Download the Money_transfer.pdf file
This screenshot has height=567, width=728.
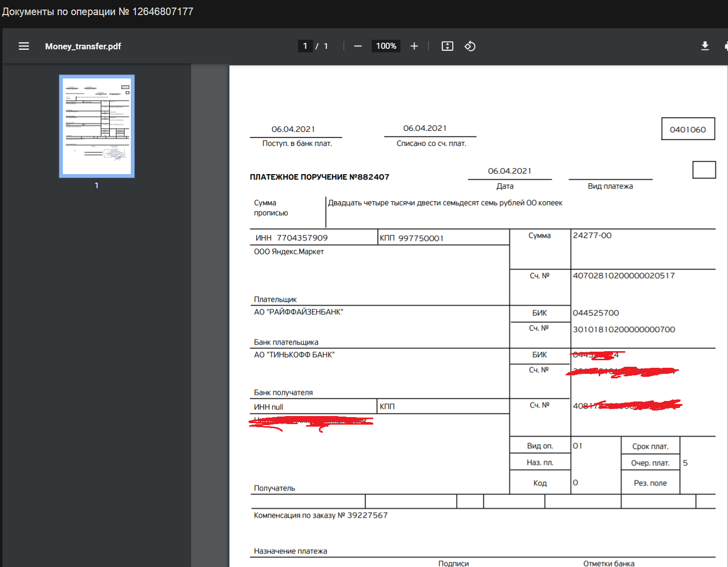(x=705, y=46)
